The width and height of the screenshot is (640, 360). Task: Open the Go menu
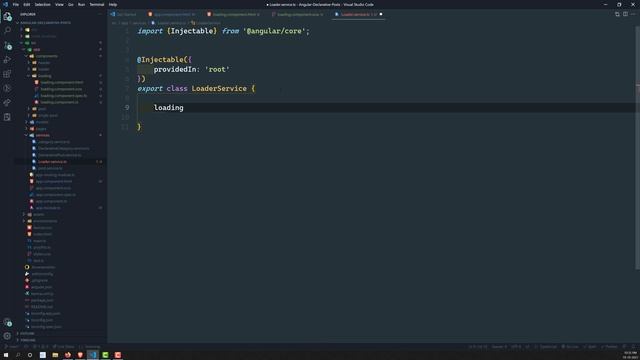click(x=71, y=4)
